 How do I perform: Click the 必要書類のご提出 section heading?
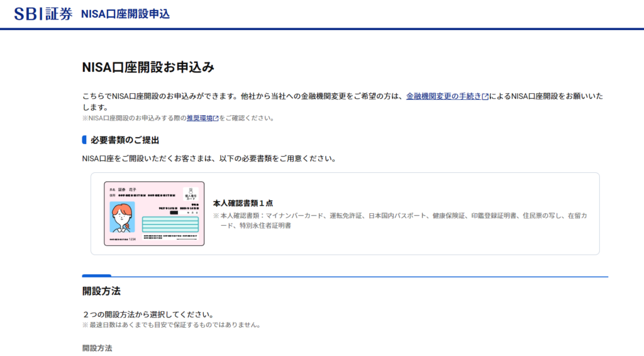(x=125, y=140)
